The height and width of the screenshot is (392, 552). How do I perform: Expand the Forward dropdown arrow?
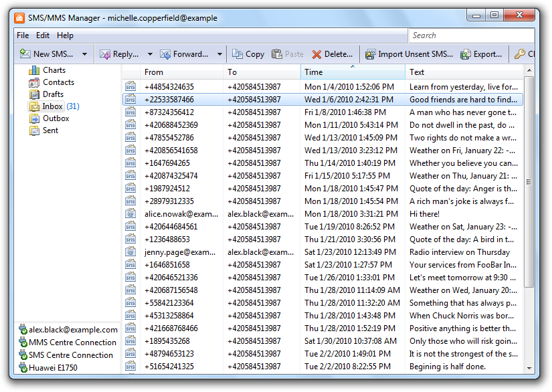pyautogui.click(x=220, y=54)
